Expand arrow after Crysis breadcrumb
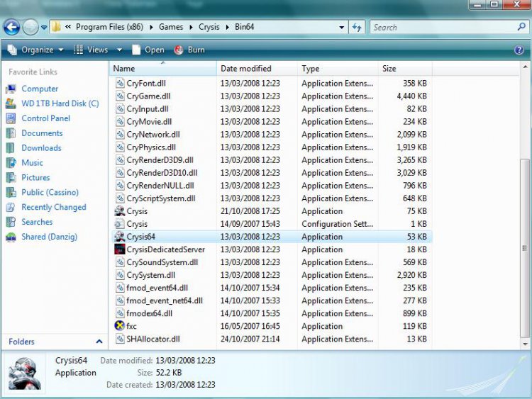 click(x=227, y=27)
